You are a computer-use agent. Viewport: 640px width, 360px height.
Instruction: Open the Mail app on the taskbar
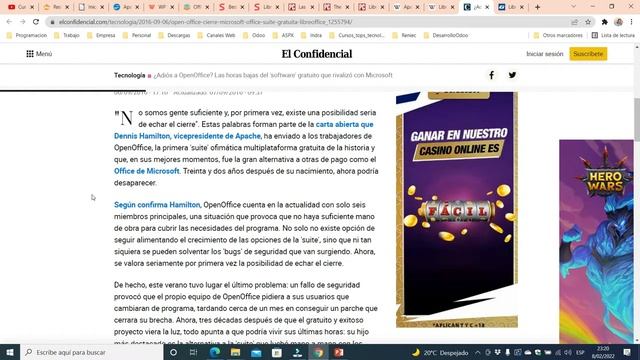pyautogui.click(x=256, y=352)
